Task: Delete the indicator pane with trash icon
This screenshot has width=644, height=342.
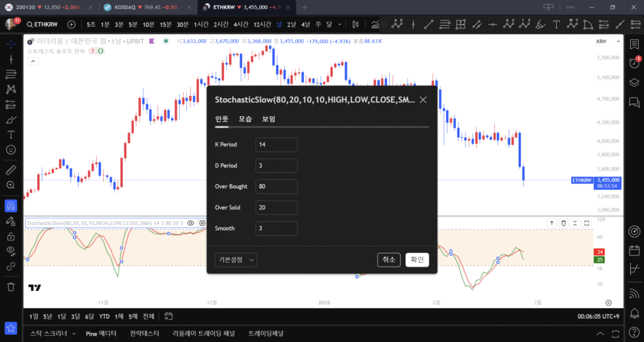Action: [x=563, y=223]
